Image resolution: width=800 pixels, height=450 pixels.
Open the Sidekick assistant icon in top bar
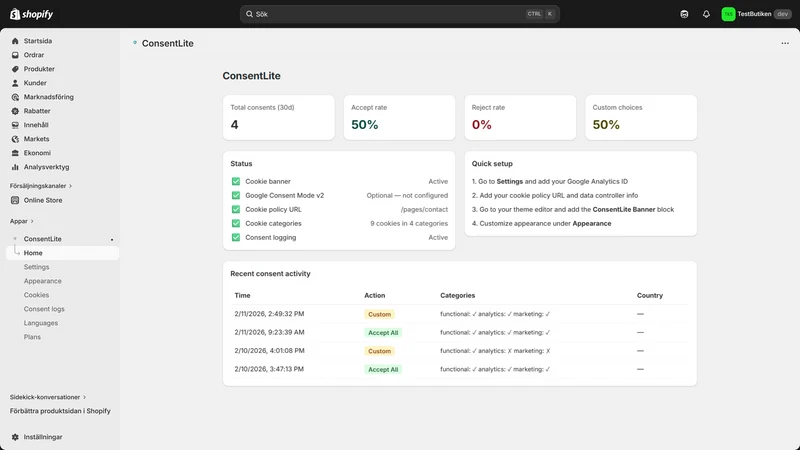[684, 14]
